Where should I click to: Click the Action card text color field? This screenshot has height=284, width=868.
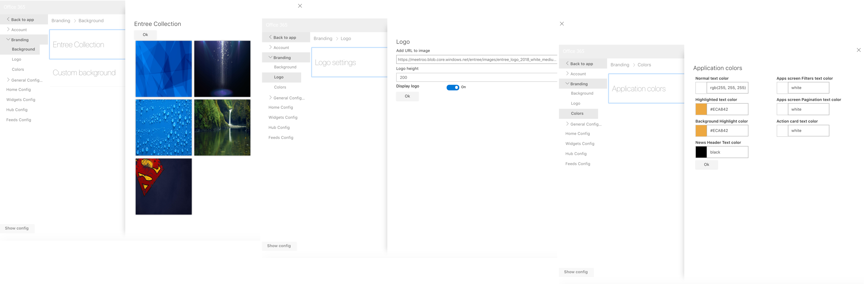tap(808, 131)
